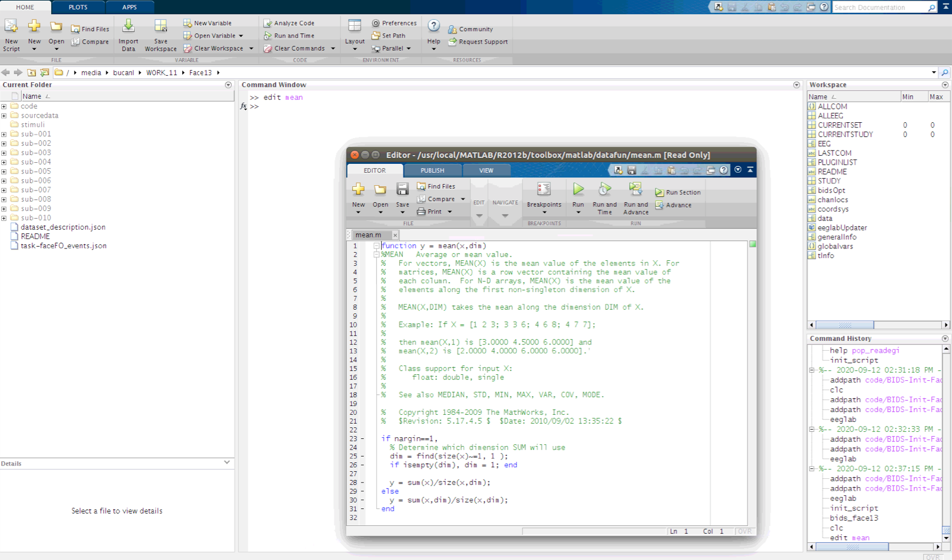The height and width of the screenshot is (560, 952).
Task: Select the mean.m file tab
Action: click(x=368, y=235)
